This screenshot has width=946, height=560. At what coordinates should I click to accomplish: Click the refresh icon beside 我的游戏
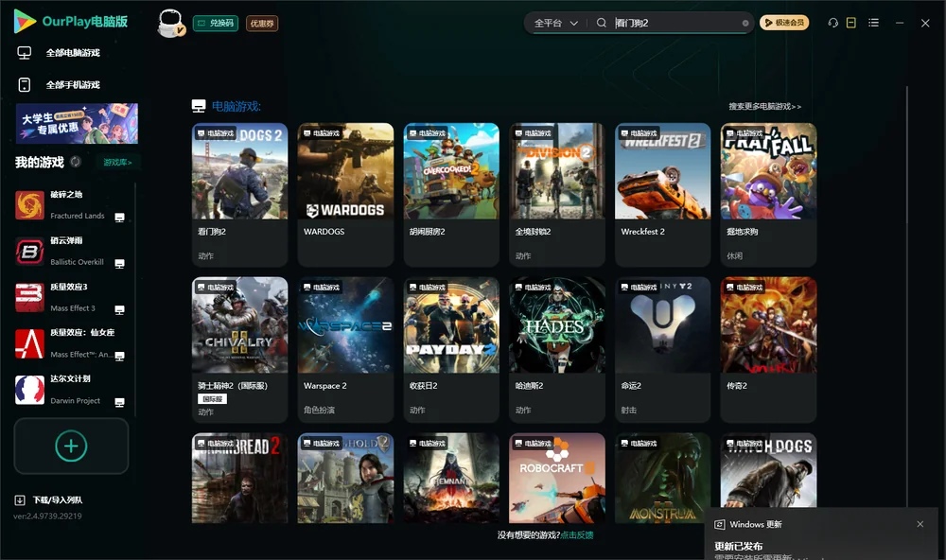pyautogui.click(x=76, y=162)
